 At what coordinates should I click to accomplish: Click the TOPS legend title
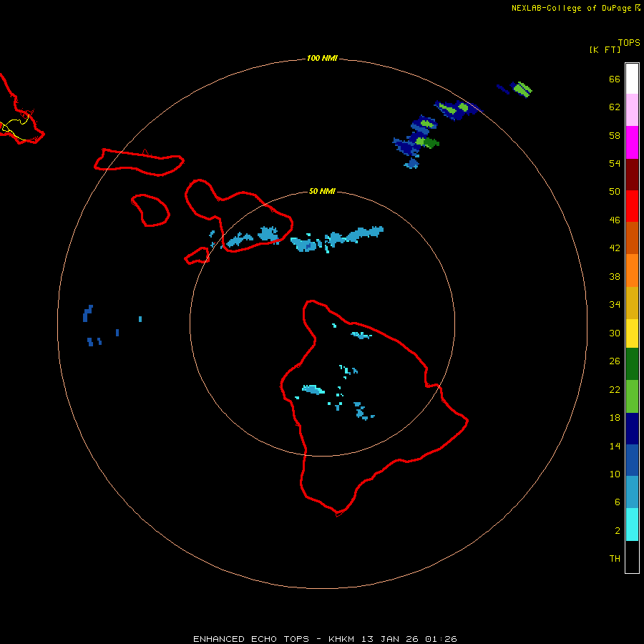pyautogui.click(x=629, y=42)
